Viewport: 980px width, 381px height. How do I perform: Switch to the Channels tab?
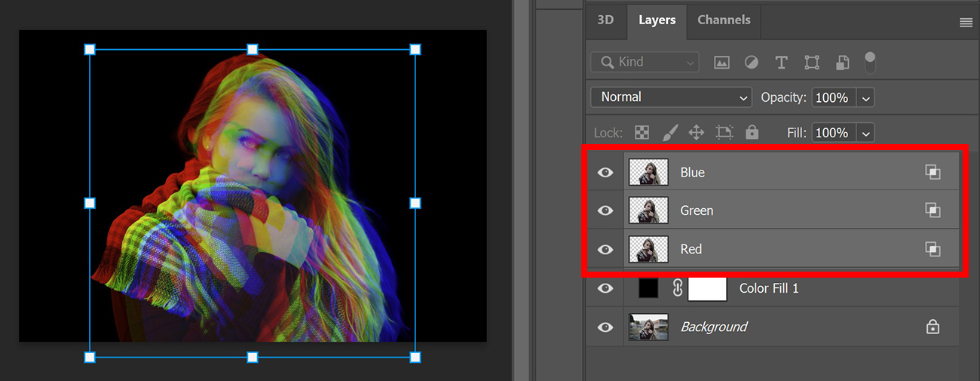tap(723, 20)
